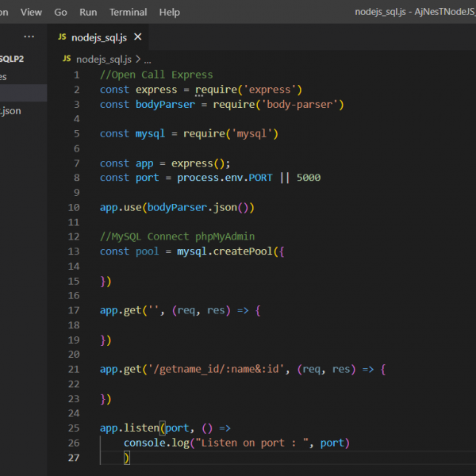Viewport: 476px width, 476px height.
Task: Open the nodejs_sql.js breadcrumb file segment
Action: click(105, 59)
